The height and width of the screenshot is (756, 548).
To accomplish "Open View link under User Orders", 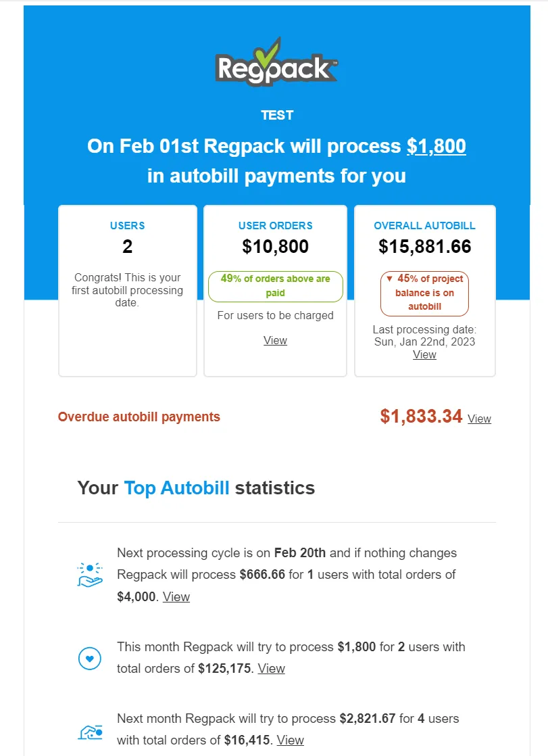I will (275, 340).
